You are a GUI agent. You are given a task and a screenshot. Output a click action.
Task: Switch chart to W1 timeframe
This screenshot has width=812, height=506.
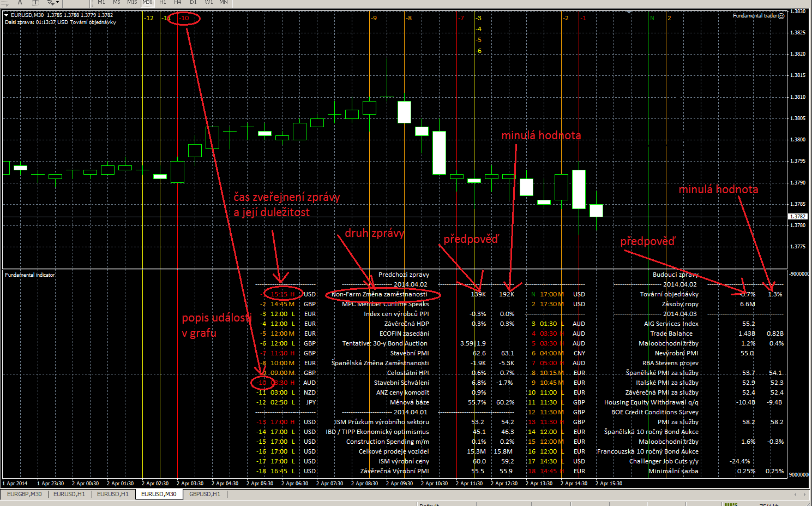click(x=209, y=3)
